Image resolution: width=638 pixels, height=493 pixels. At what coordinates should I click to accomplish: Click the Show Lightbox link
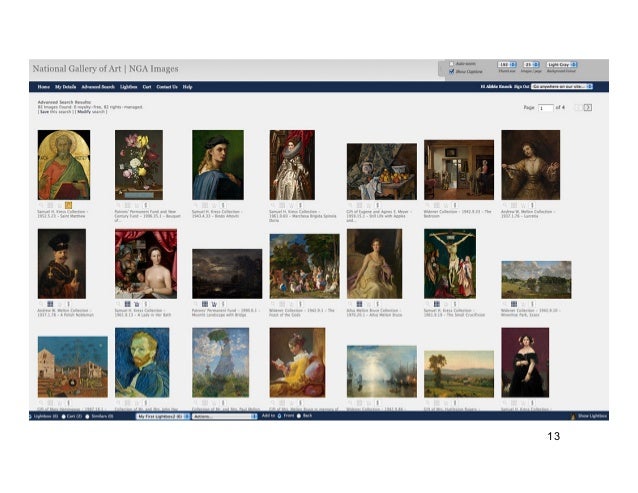[x=592, y=416]
